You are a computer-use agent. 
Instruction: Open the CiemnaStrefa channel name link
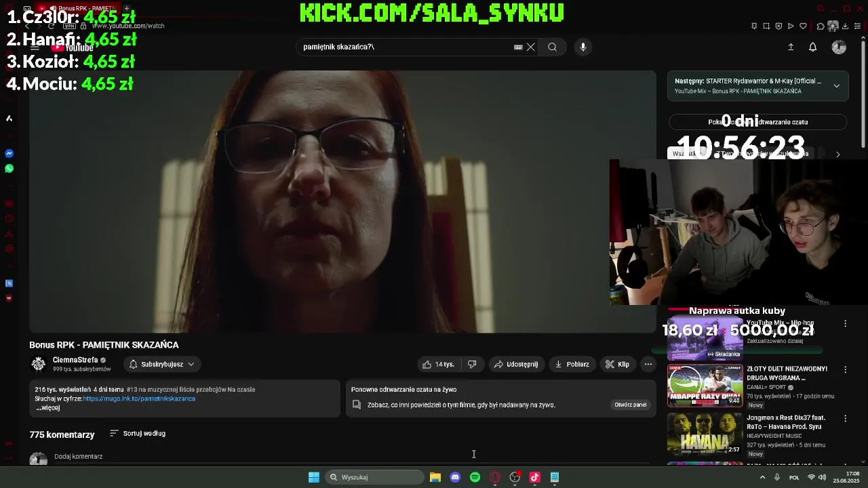(x=75, y=360)
